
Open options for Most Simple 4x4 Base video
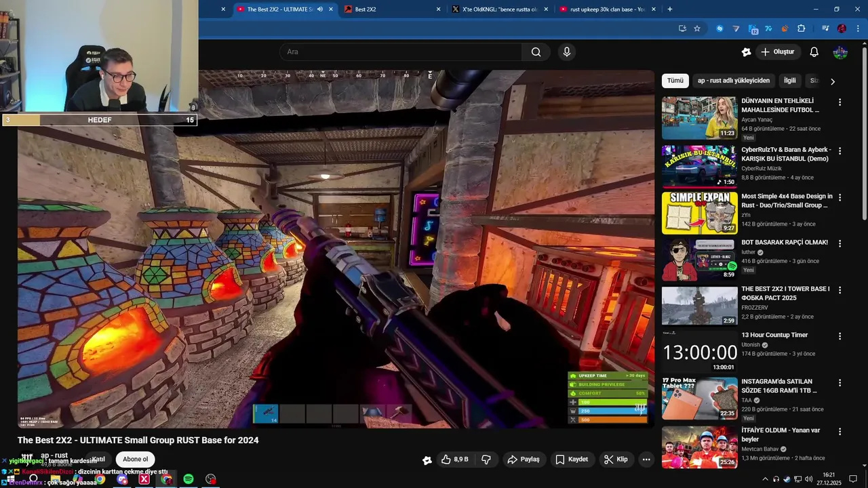(x=840, y=197)
